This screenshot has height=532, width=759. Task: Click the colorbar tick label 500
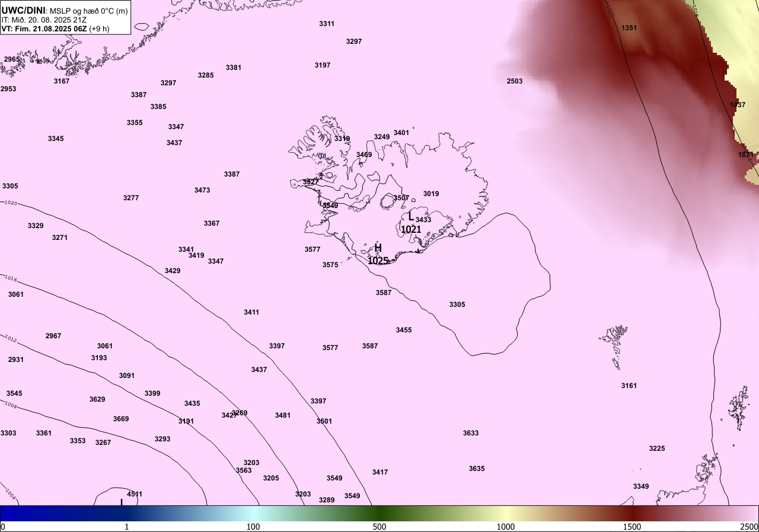tap(379, 527)
